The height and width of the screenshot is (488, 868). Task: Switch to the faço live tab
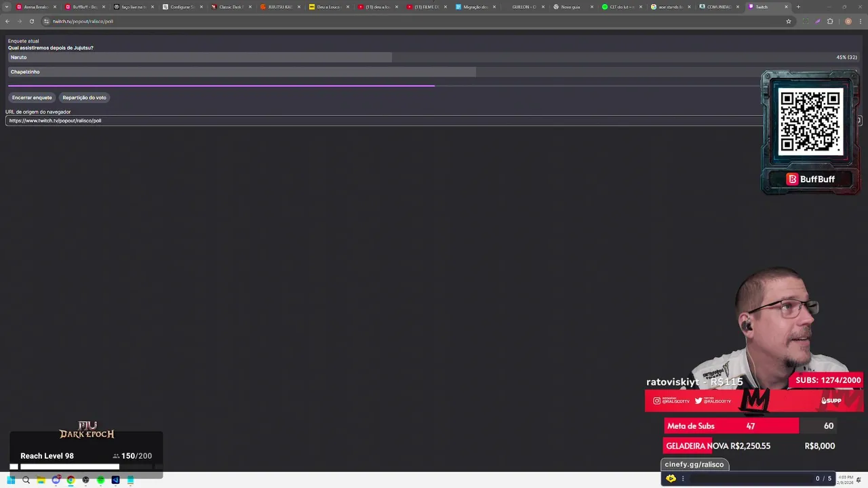(x=134, y=7)
